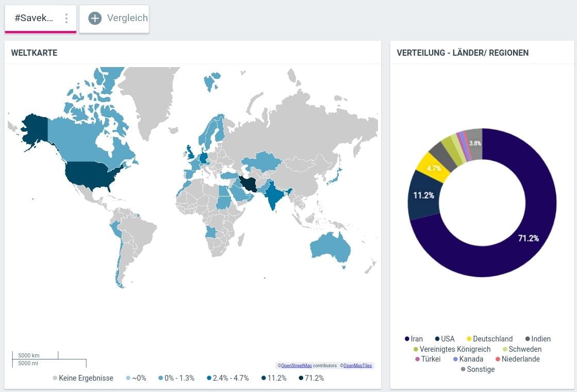
Task: Click the '11.2%' map legend entry
Action: pyautogui.click(x=274, y=378)
